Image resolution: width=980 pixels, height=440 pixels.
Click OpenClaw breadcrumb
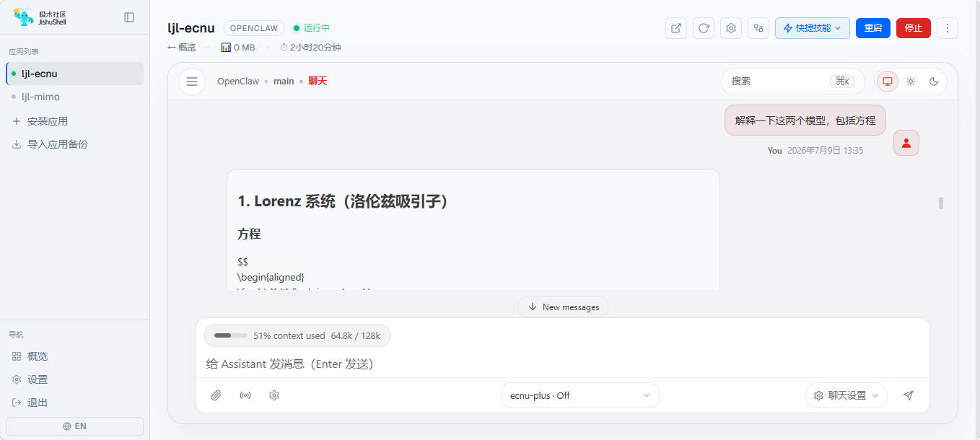pos(238,82)
